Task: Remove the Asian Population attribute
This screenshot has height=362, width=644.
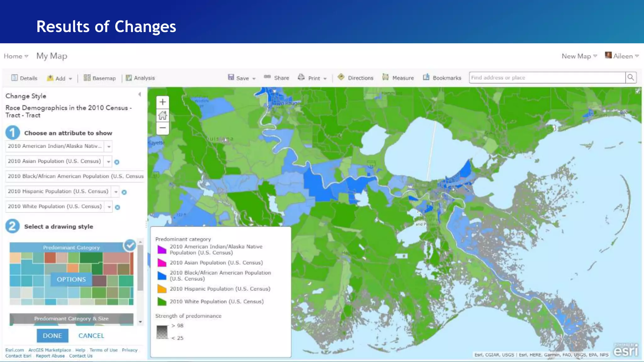Action: pyautogui.click(x=117, y=162)
